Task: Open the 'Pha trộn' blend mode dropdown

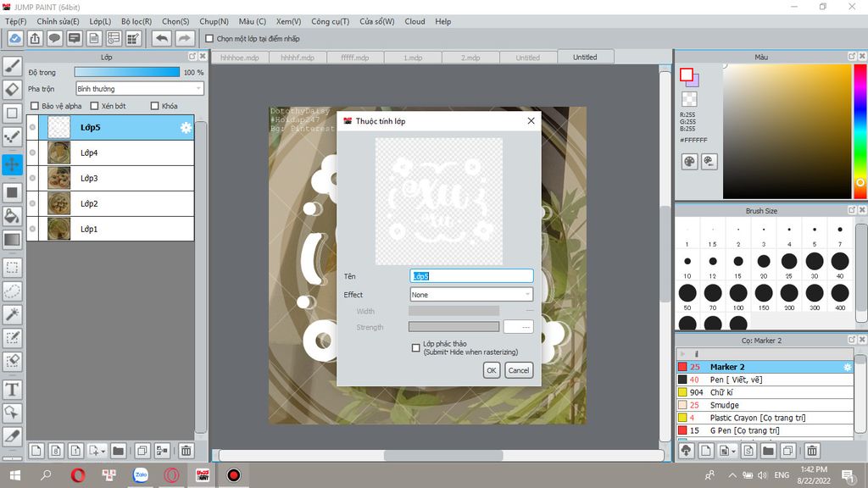Action: tap(140, 88)
